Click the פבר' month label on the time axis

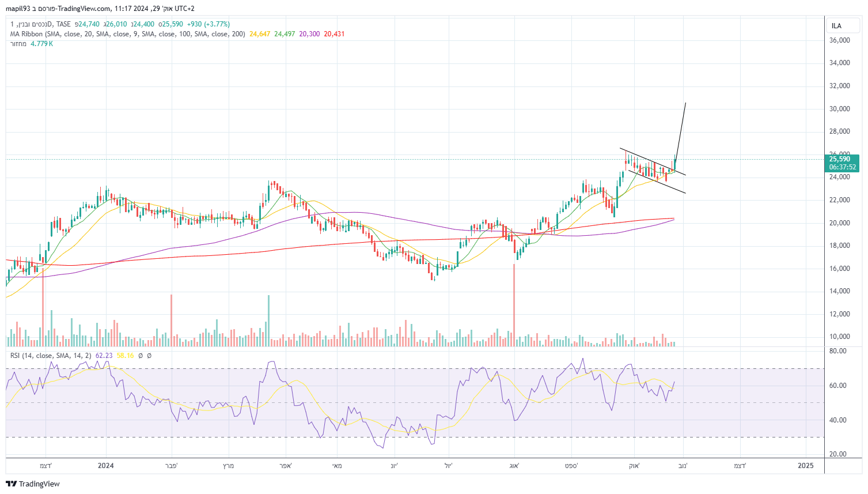[171, 466]
